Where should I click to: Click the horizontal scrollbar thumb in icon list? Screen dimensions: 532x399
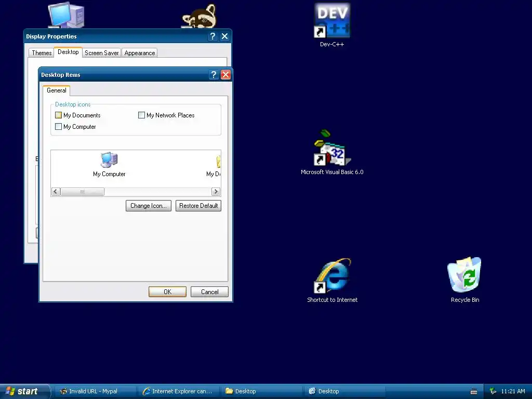point(83,192)
